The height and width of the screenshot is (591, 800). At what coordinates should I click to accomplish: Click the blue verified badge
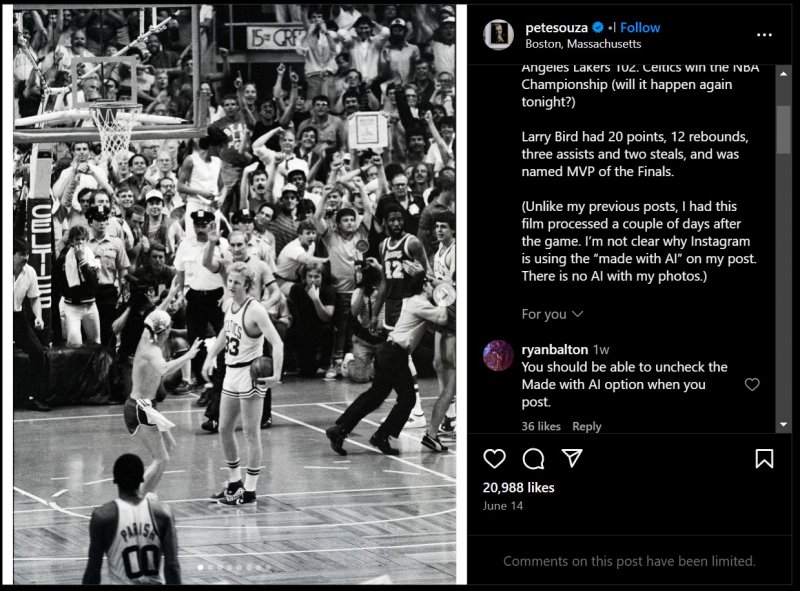(x=598, y=28)
